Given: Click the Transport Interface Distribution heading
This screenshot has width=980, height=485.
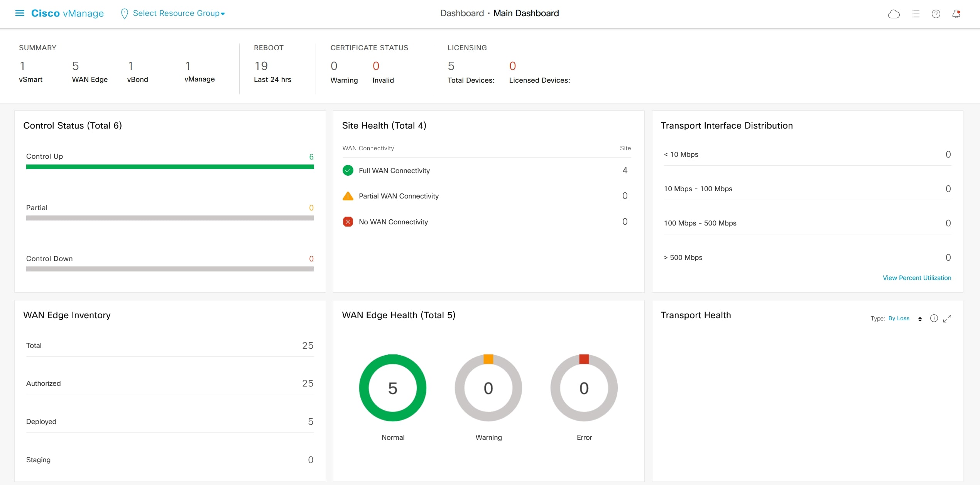Looking at the screenshot, I should 727,125.
